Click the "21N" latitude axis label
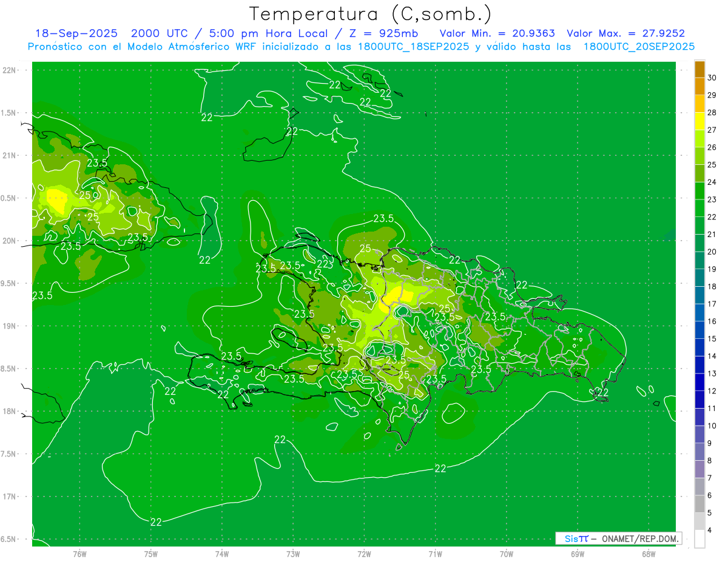 [10, 155]
